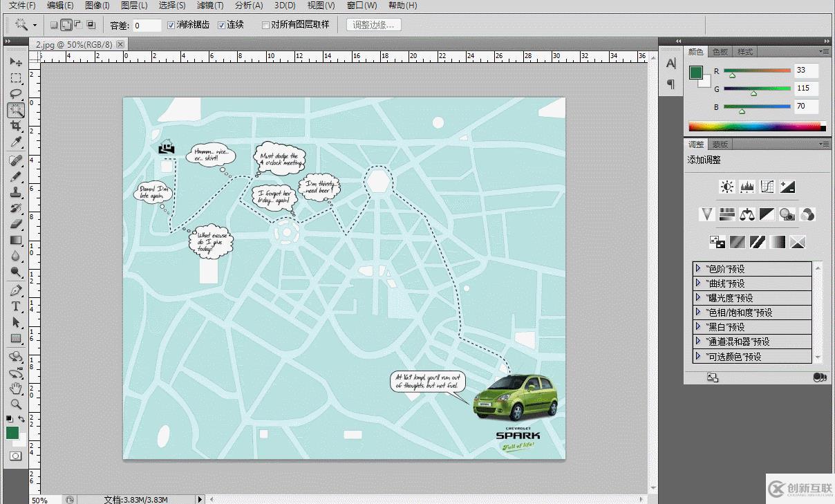Select the Lasso tool
This screenshot has height=504, width=835.
coord(16,93)
